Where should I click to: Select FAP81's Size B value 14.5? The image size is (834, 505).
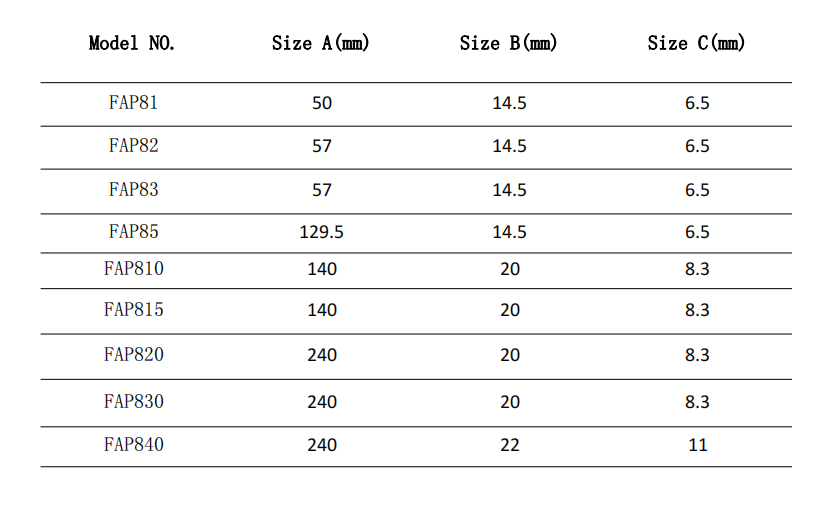(510, 103)
